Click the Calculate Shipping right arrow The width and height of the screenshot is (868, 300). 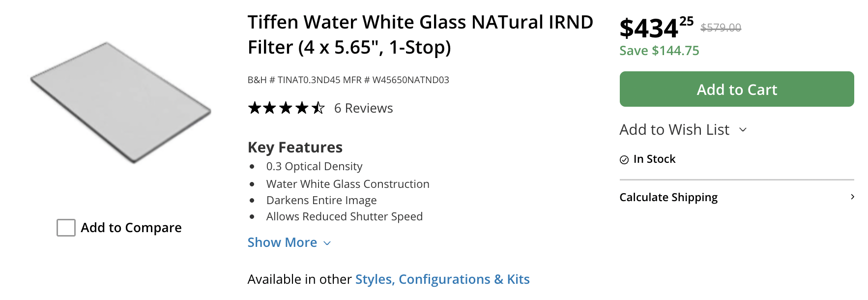coord(852,197)
